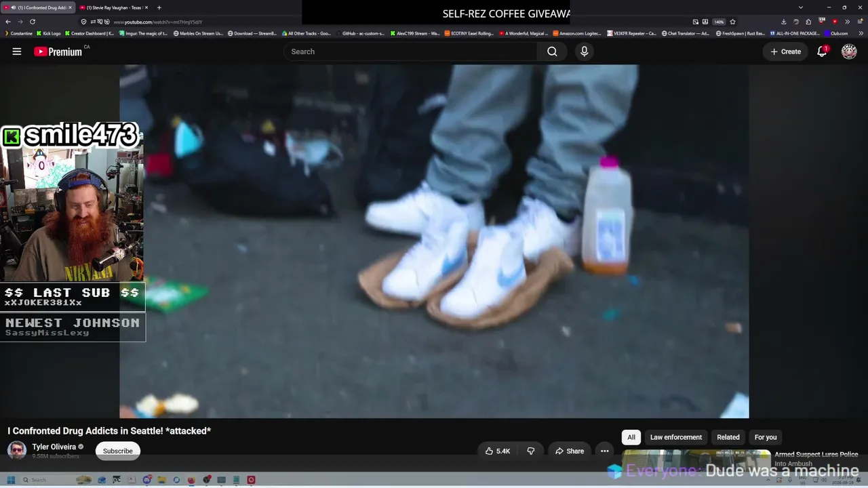The height and width of the screenshot is (488, 868).
Task: Show more toolbar tools chevron
Action: click(847, 22)
